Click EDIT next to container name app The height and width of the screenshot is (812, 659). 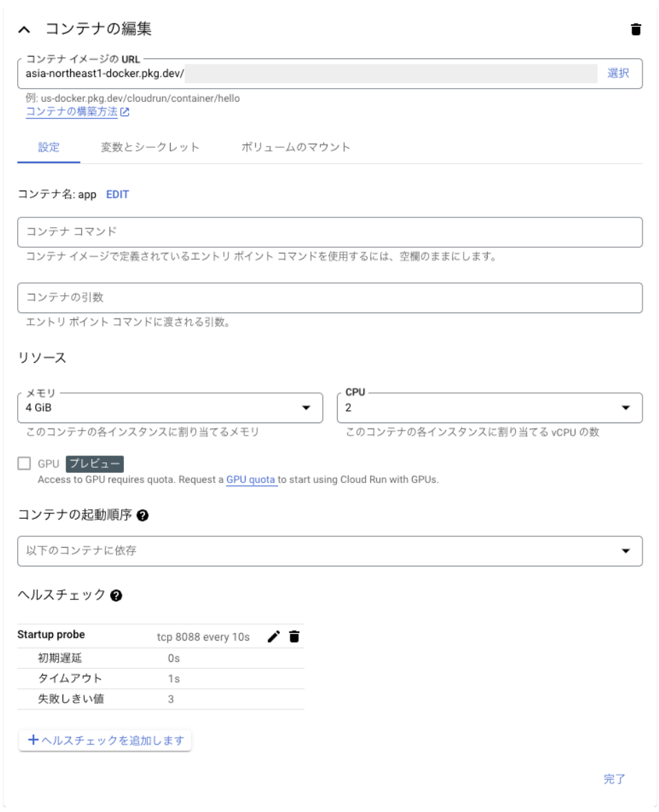pos(118,194)
